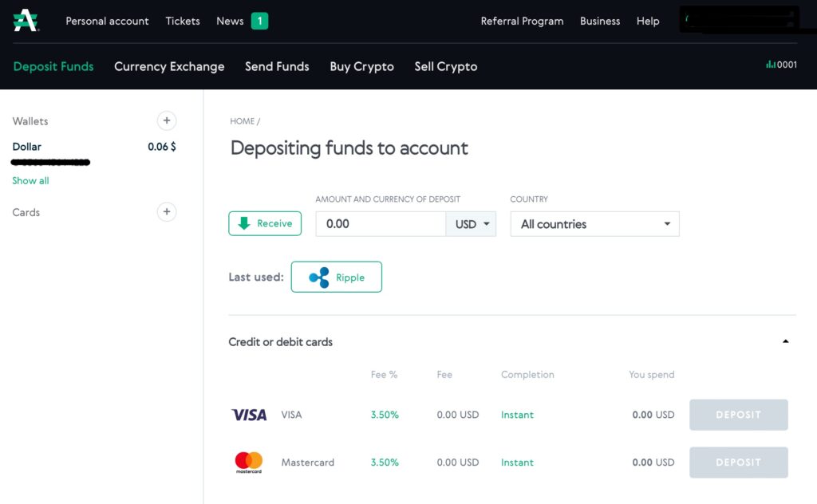The height and width of the screenshot is (504, 817).
Task: Open the All countries dropdown
Action: 594,224
